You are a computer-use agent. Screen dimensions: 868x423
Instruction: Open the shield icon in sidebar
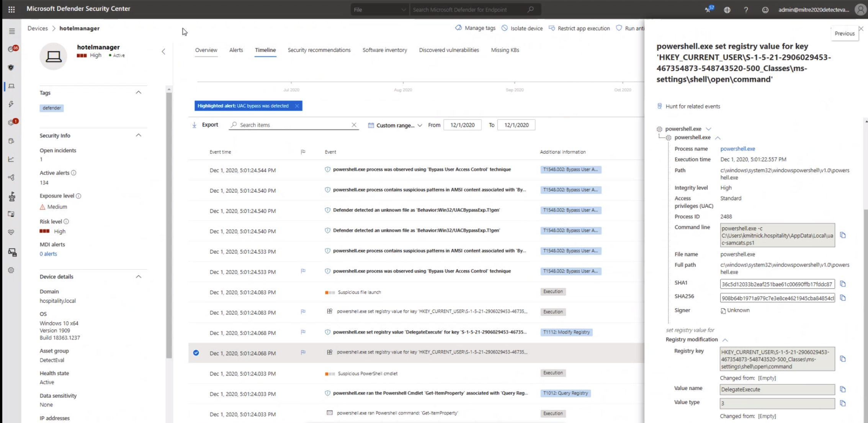[11, 67]
